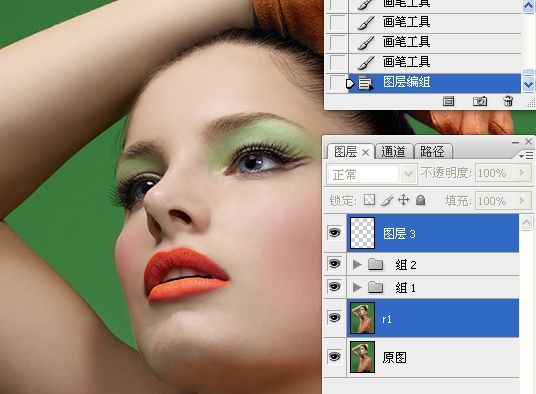Image resolution: width=536 pixels, height=394 pixels.
Task: Enable lock position move icon
Action: pos(404,200)
